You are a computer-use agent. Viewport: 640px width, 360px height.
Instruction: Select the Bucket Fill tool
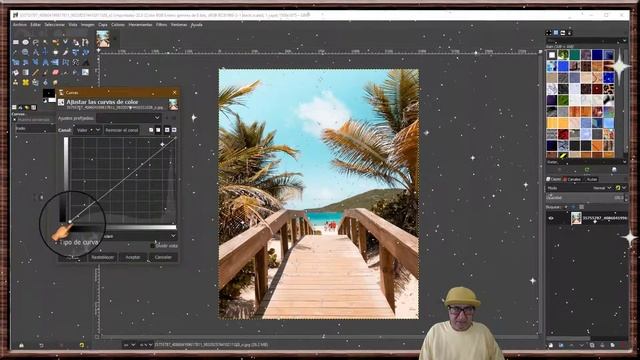tap(16, 72)
